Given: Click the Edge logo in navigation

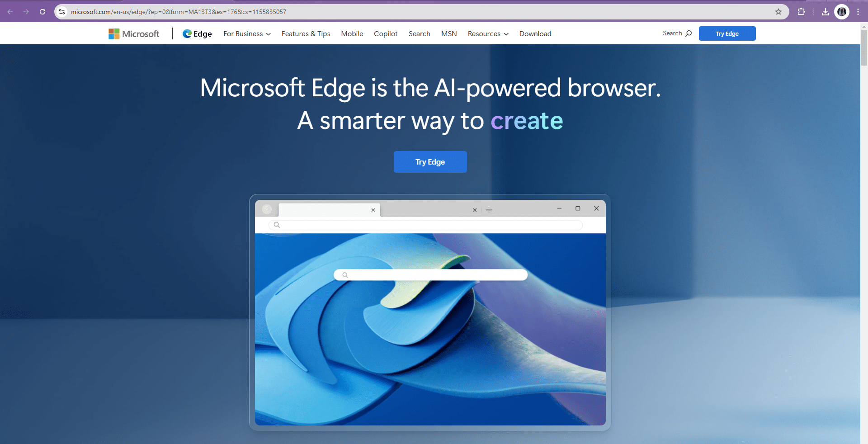Looking at the screenshot, I should (x=197, y=34).
